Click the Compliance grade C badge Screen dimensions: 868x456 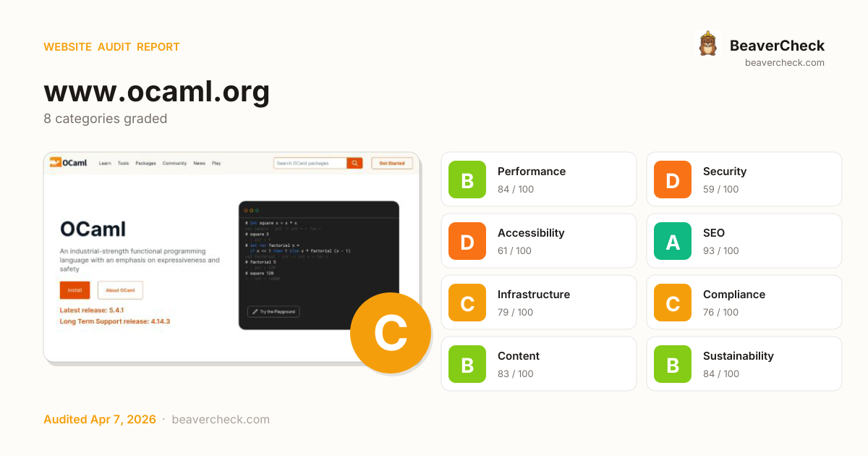coord(673,303)
